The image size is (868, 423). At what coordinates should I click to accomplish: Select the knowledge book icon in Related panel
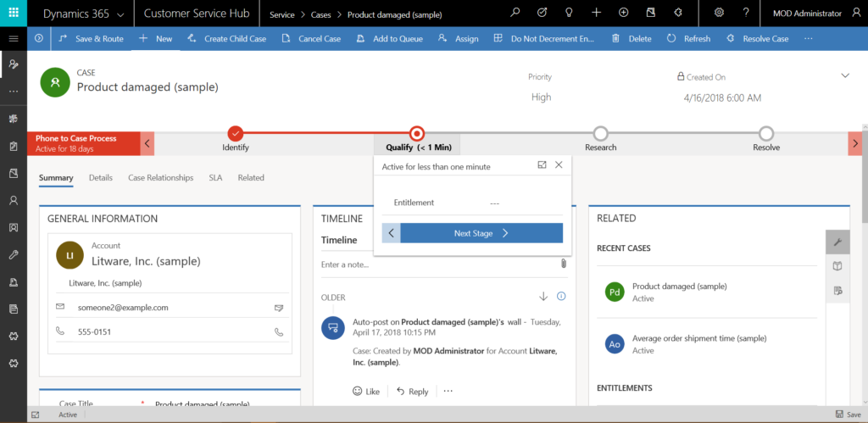837,266
